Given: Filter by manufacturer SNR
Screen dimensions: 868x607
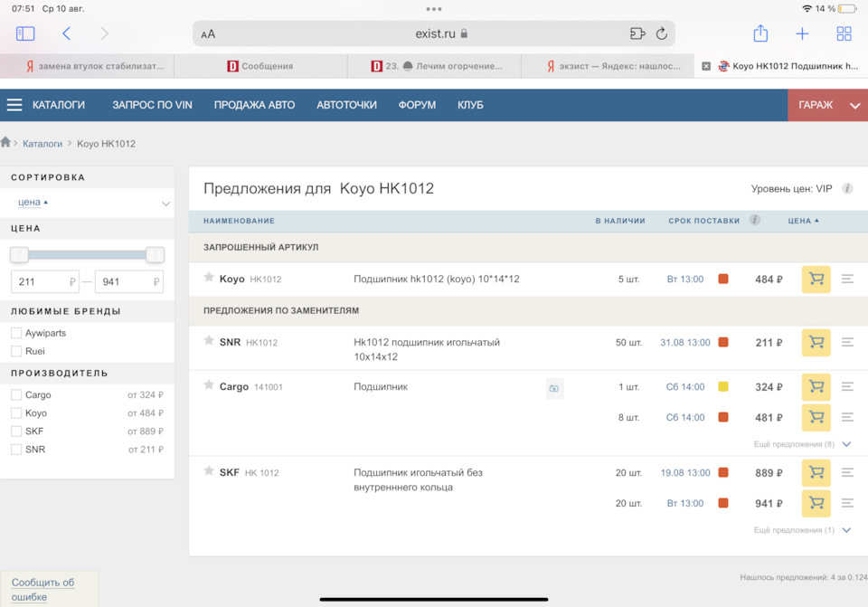Looking at the screenshot, I should click(x=16, y=450).
